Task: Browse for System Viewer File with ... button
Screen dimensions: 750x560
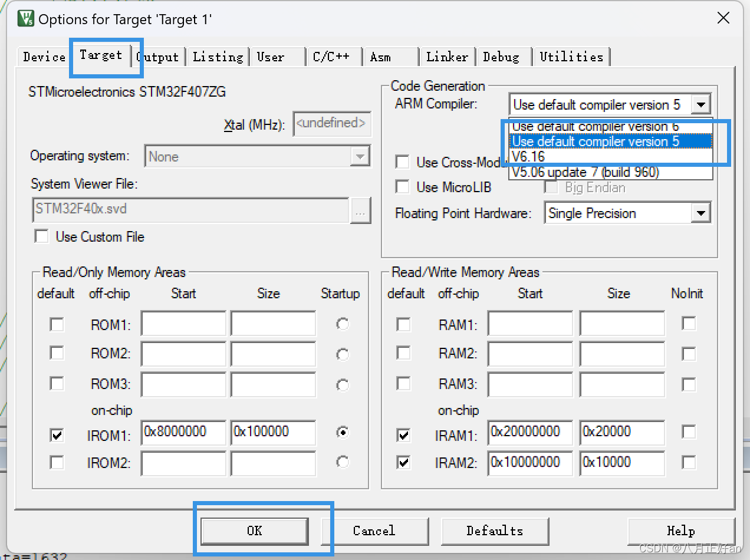Action: click(x=360, y=210)
